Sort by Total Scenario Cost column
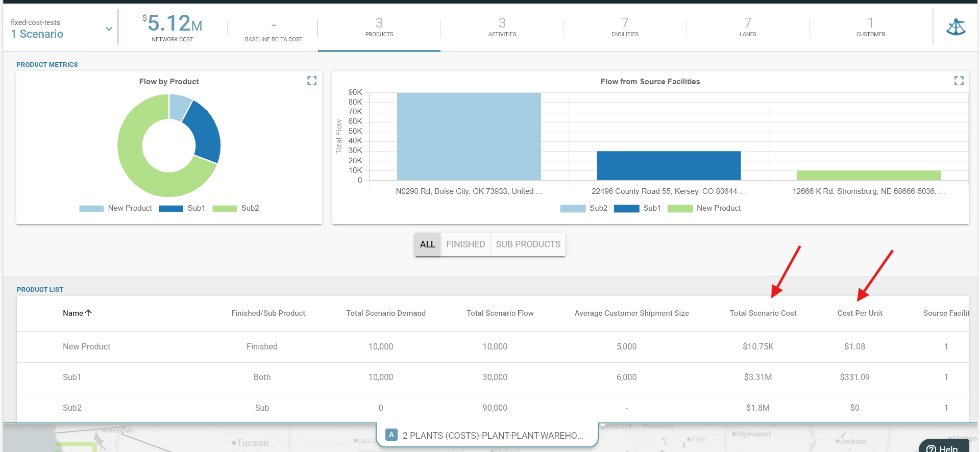Screen dimensions: 980x452 tap(763, 313)
